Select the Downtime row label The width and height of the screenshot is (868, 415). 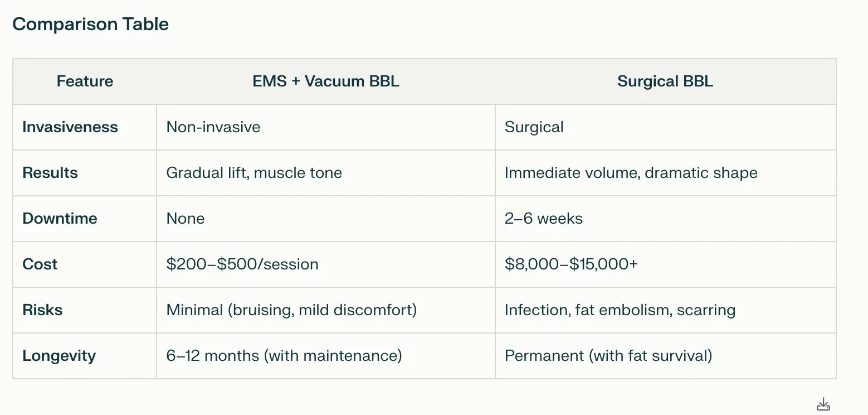pos(60,219)
